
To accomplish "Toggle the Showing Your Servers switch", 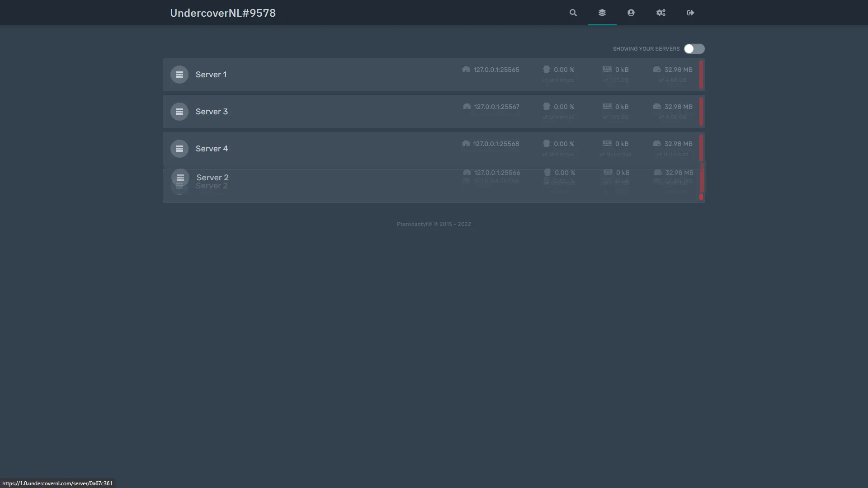I will point(694,49).
